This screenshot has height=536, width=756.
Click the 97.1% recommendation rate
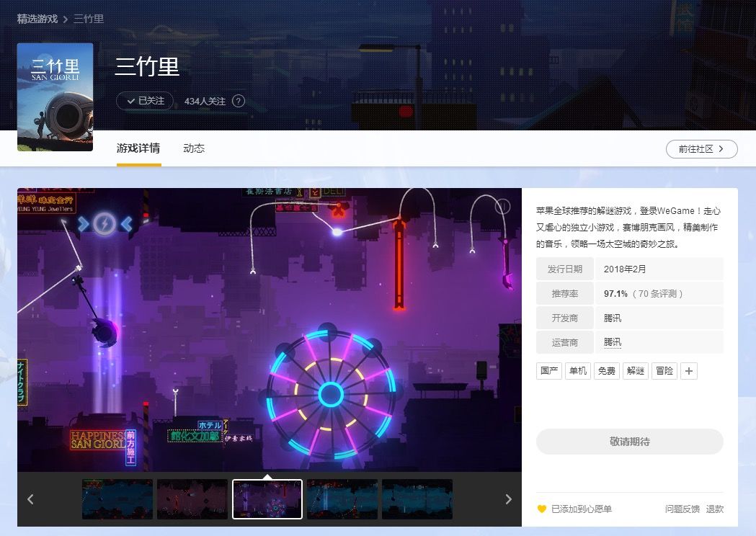[615, 293]
